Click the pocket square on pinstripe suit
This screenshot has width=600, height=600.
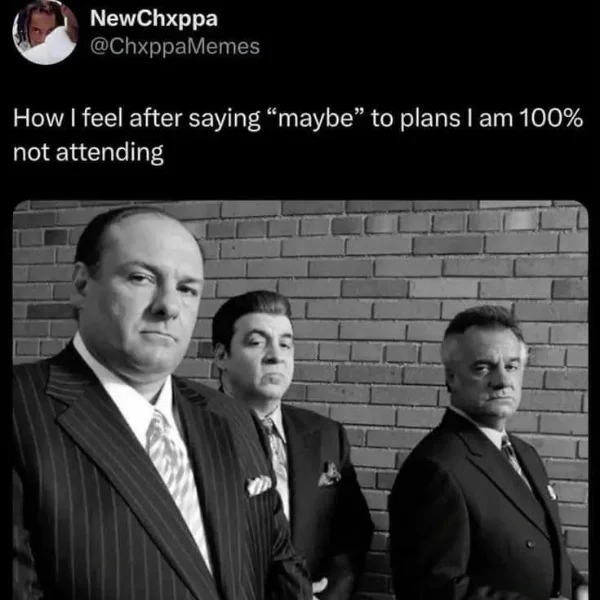coord(258,485)
